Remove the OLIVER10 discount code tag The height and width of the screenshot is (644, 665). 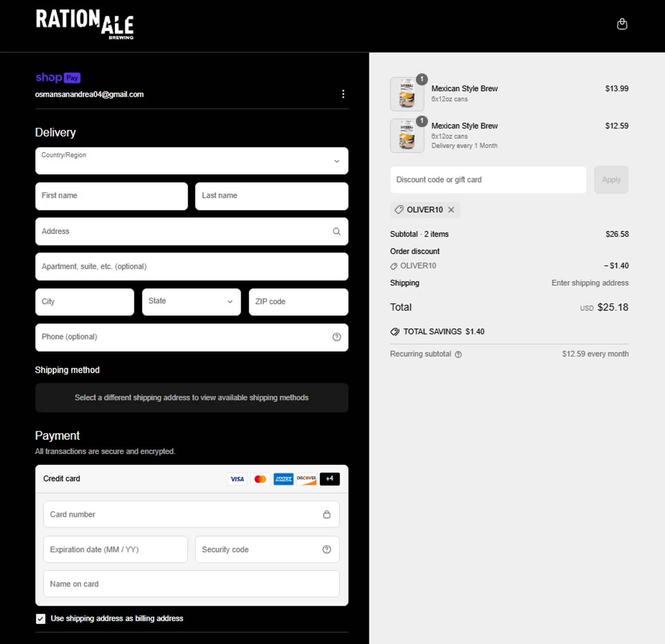[451, 210]
